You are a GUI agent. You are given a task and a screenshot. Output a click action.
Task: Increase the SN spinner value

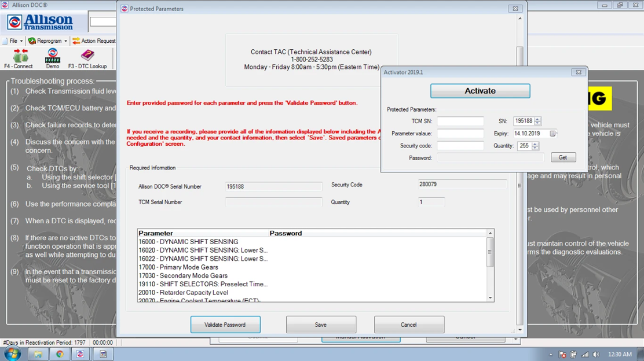[537, 119]
